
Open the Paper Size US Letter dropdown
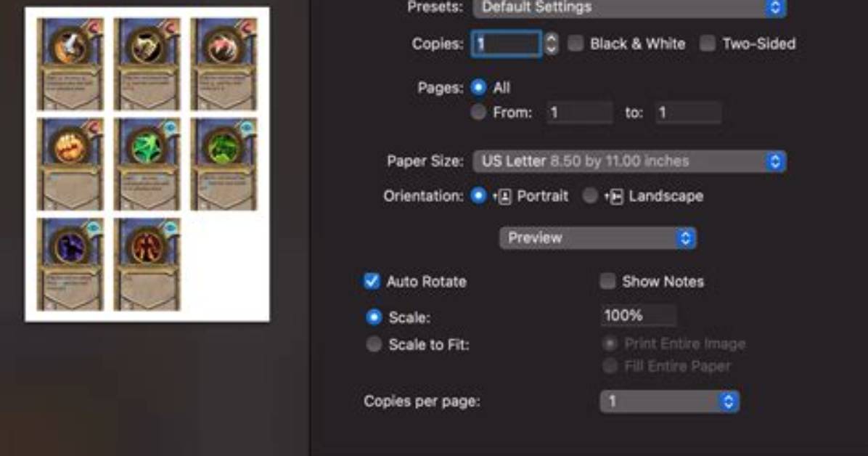pyautogui.click(x=629, y=161)
